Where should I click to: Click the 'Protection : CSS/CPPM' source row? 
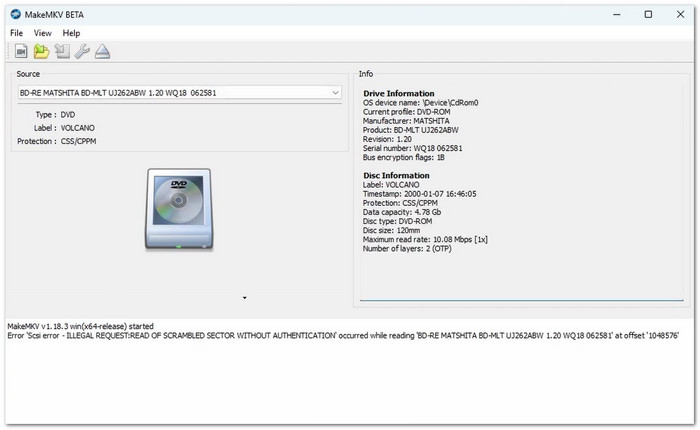pos(57,141)
